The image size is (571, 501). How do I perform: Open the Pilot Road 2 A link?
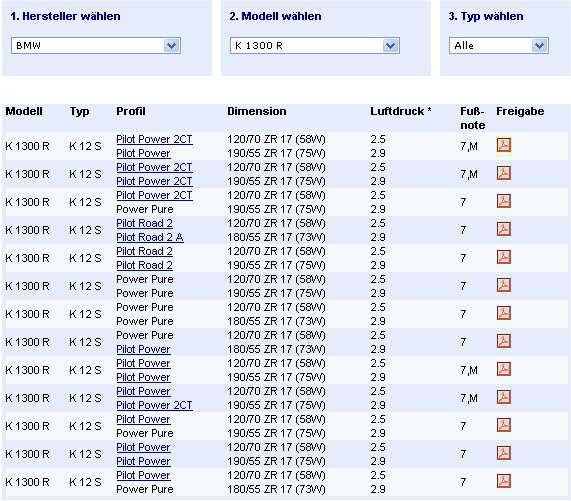pyautogui.click(x=150, y=237)
